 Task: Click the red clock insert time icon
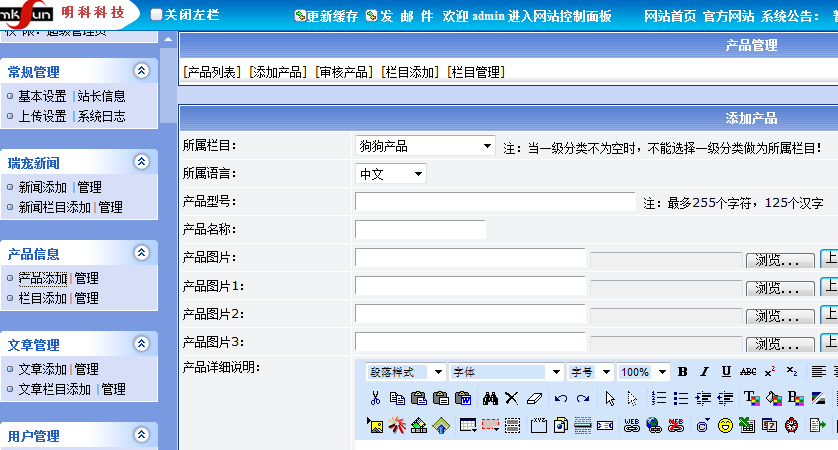click(x=792, y=425)
